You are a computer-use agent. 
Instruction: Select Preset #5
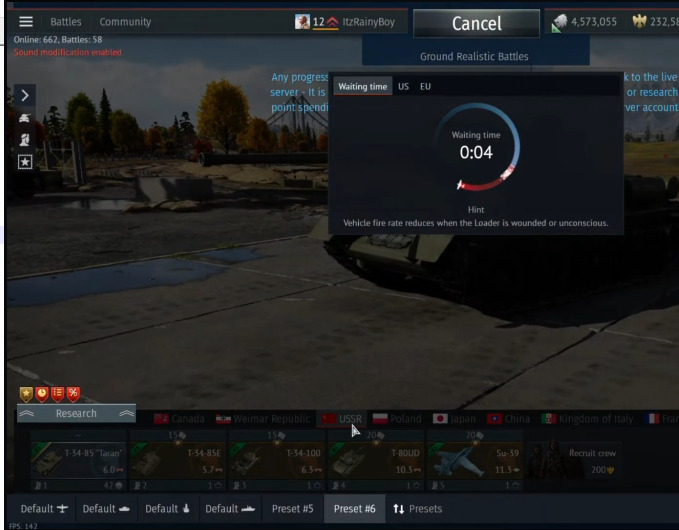292,508
